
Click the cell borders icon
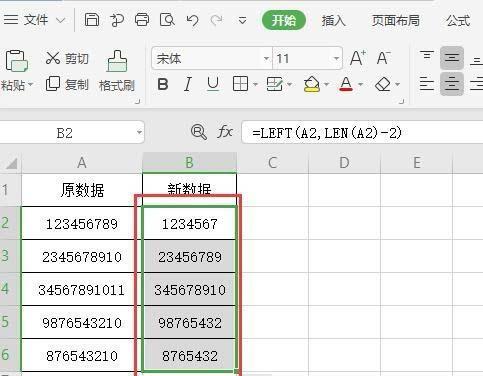(240, 84)
